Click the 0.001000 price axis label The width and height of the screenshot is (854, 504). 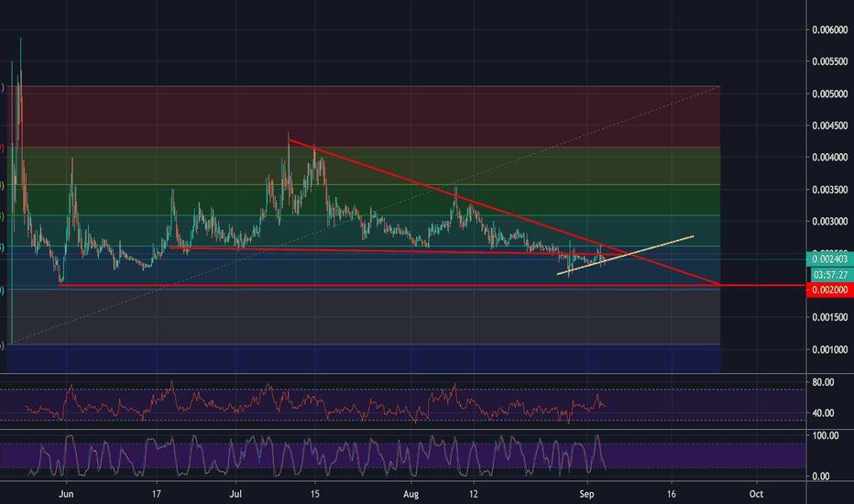[x=829, y=349]
